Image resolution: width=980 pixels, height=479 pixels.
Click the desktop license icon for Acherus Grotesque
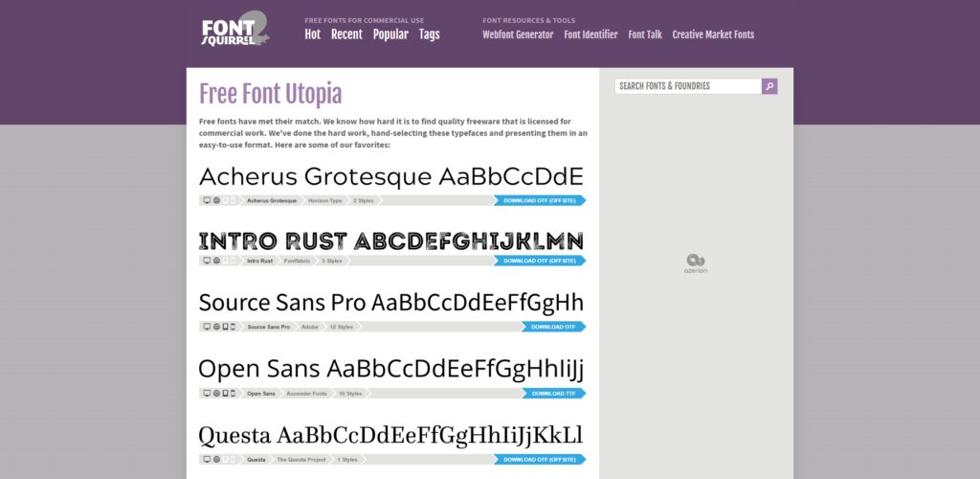(x=207, y=200)
